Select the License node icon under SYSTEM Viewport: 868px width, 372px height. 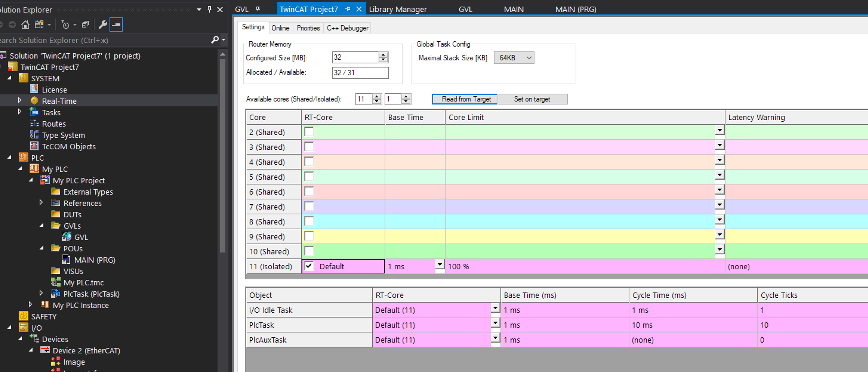click(34, 90)
